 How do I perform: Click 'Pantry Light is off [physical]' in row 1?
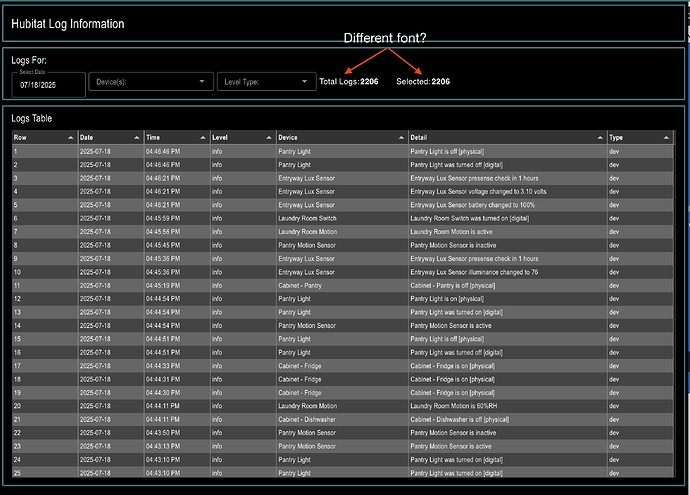(x=447, y=151)
